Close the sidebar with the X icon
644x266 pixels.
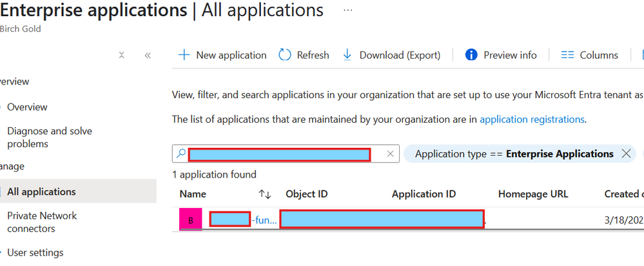click(121, 55)
